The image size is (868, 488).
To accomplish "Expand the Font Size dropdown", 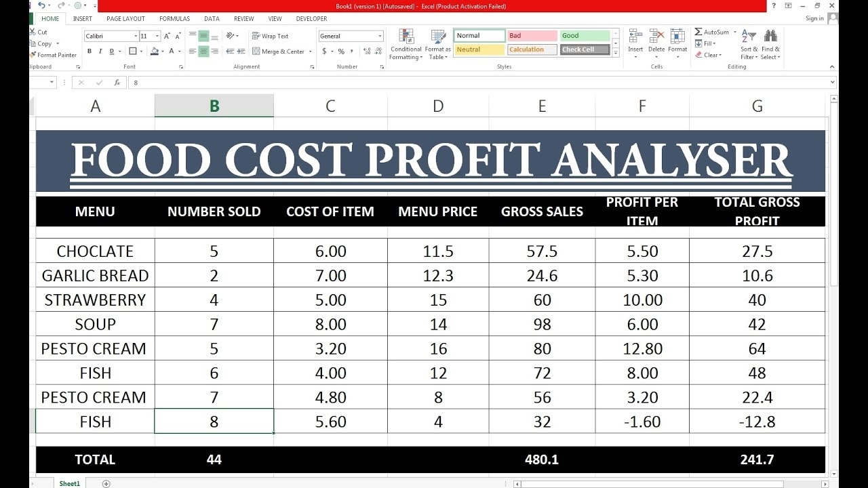I will coord(157,35).
